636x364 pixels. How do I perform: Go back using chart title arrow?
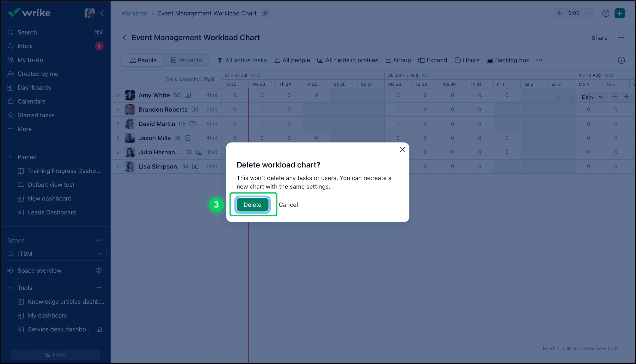pyautogui.click(x=124, y=38)
